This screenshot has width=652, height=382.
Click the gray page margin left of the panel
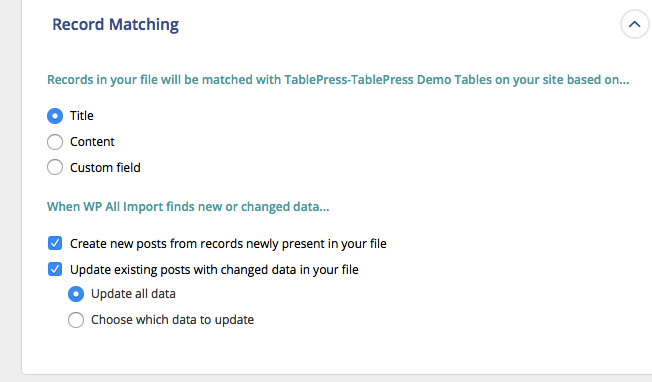(x=10, y=191)
